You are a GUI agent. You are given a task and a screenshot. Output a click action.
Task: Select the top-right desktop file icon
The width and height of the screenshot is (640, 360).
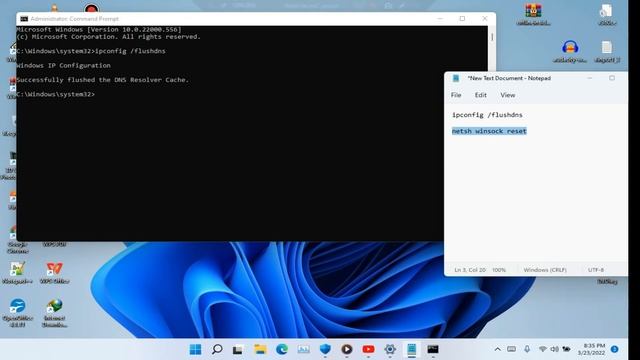607,14
